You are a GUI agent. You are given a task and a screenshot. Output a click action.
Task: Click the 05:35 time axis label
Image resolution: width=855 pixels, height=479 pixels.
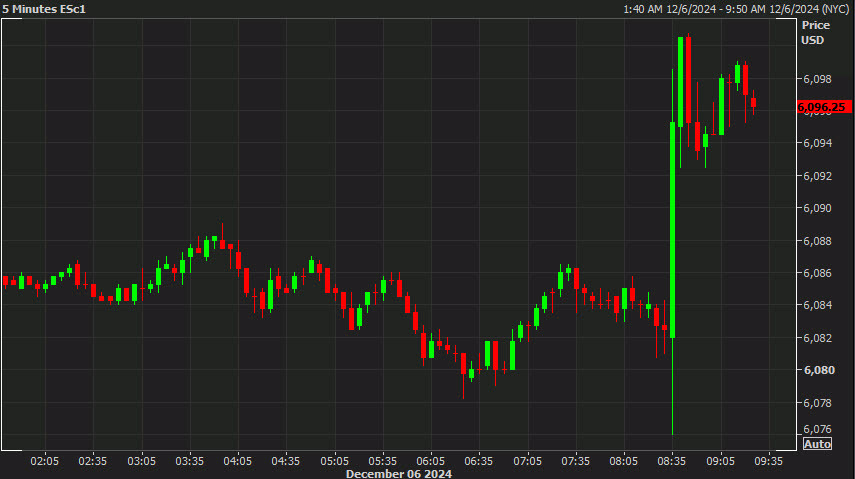382,461
